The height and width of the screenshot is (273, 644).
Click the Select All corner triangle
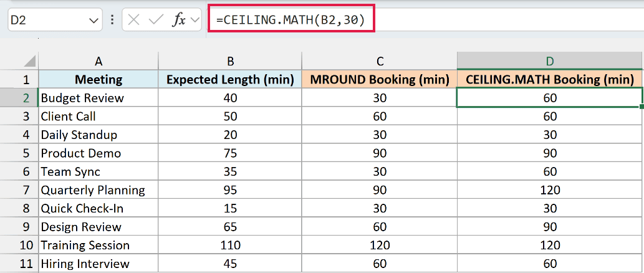(x=29, y=61)
